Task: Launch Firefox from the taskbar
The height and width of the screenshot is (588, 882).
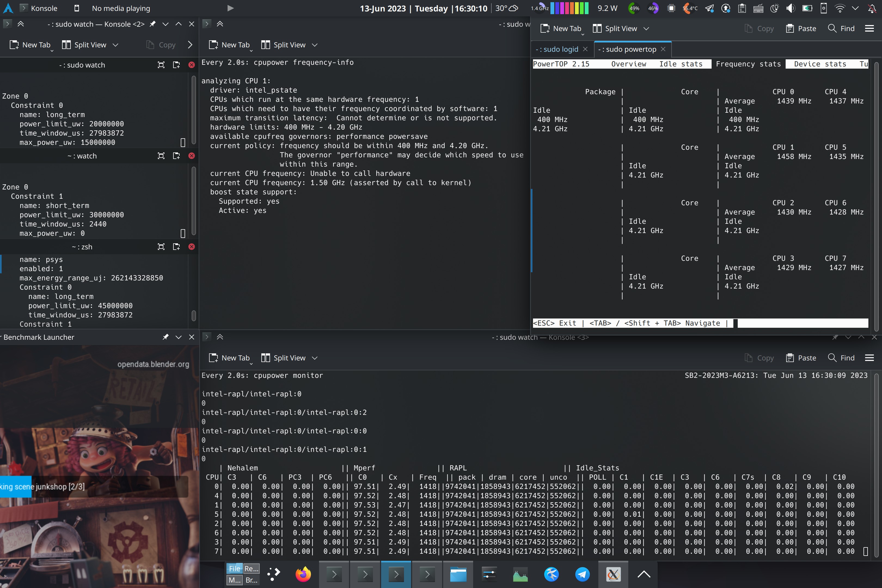Action: click(x=303, y=574)
